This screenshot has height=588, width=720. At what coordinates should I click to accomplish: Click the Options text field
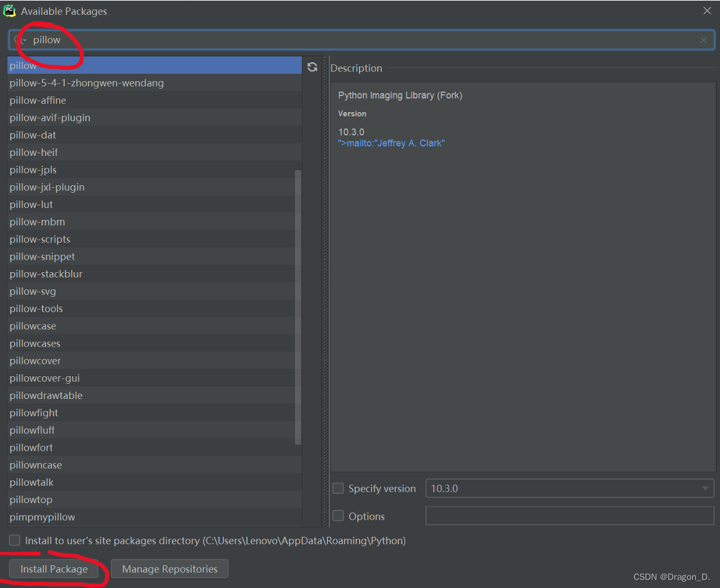point(570,516)
